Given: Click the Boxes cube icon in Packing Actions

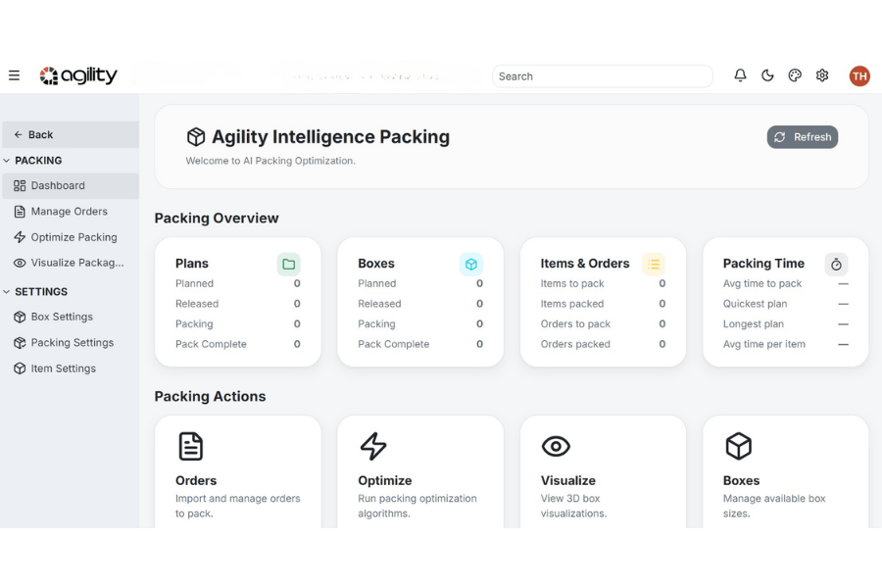Looking at the screenshot, I should [739, 447].
